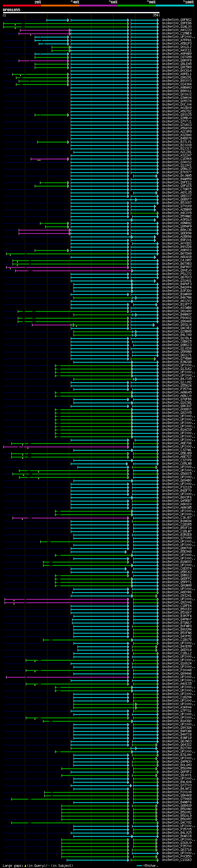Select hit UniRef100_B4FM07
Image resolution: width=197 pixels, height=868 pixels.
[x=176, y=267]
